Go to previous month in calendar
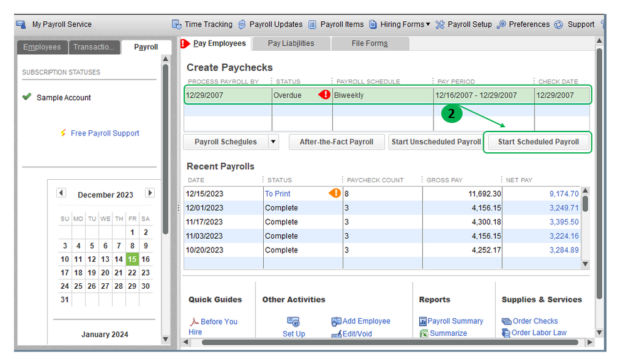The height and width of the screenshot is (364, 626). (61, 193)
